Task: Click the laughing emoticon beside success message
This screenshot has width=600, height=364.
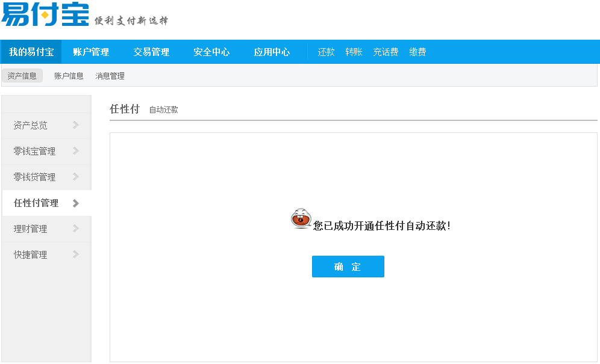Action: pos(301,219)
